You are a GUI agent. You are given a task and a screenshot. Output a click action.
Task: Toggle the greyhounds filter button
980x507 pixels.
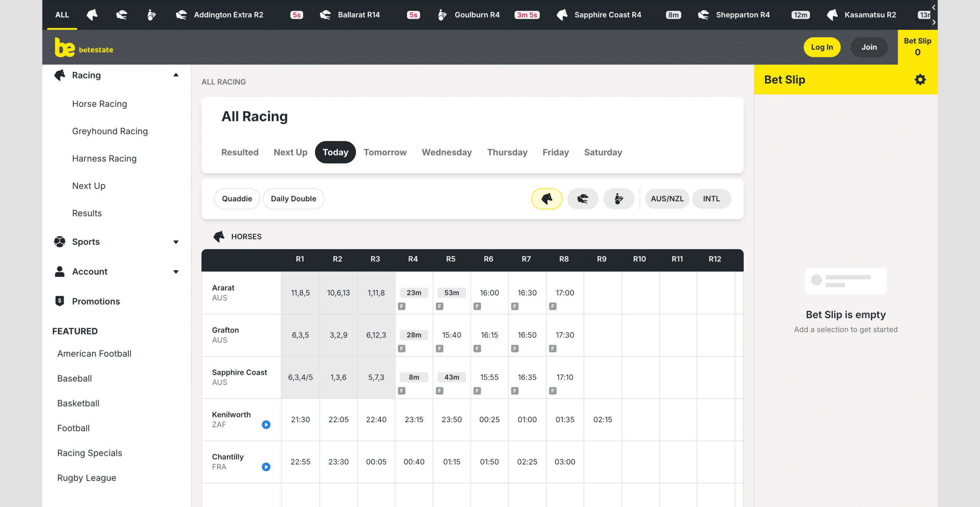(583, 199)
